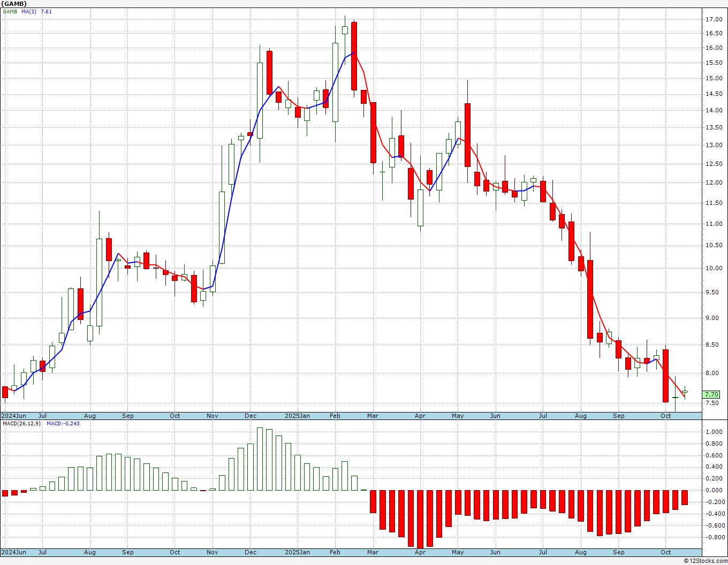Select the 0.000 MACD axis label
Screen dimensions: 728x565
[714, 490]
